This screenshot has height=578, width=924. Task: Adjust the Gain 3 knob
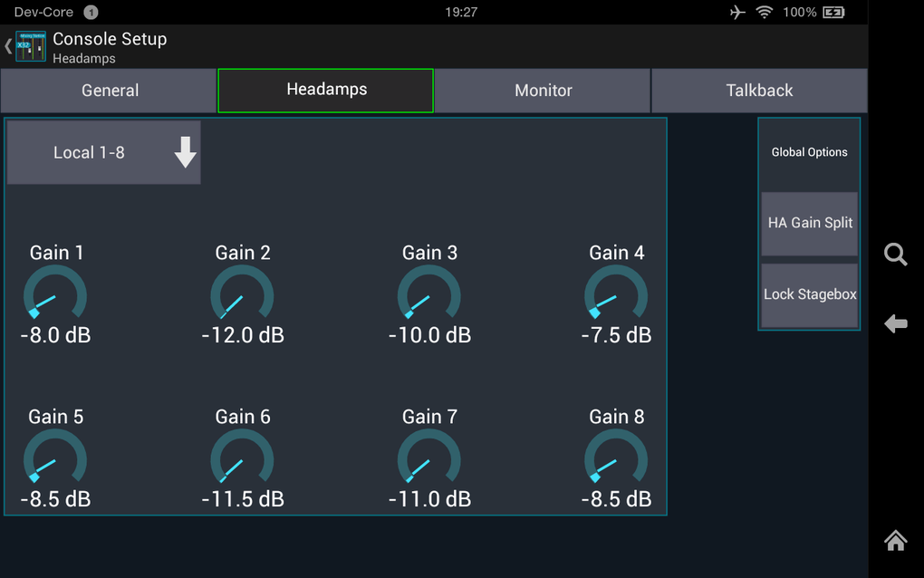point(429,294)
